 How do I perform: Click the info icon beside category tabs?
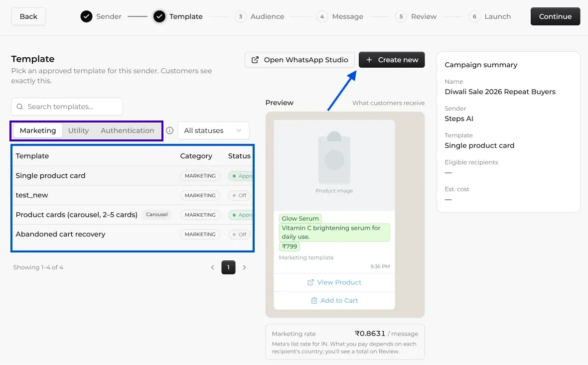click(x=169, y=130)
